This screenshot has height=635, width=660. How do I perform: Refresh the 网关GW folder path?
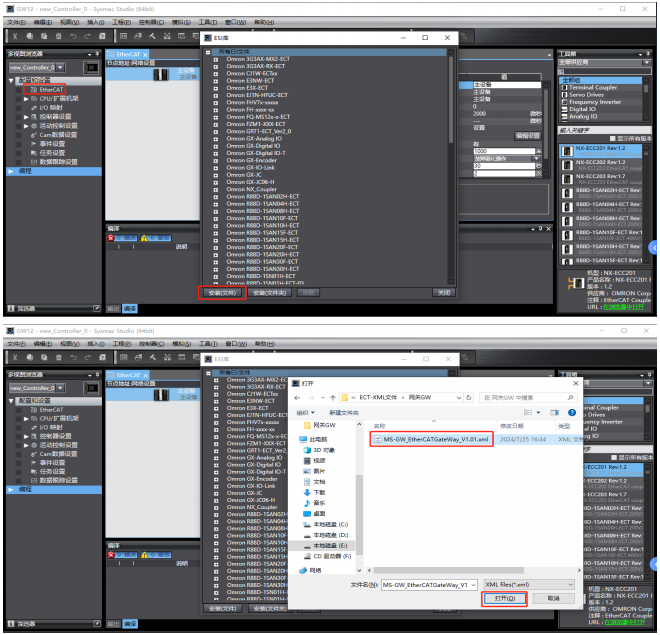click(468, 398)
